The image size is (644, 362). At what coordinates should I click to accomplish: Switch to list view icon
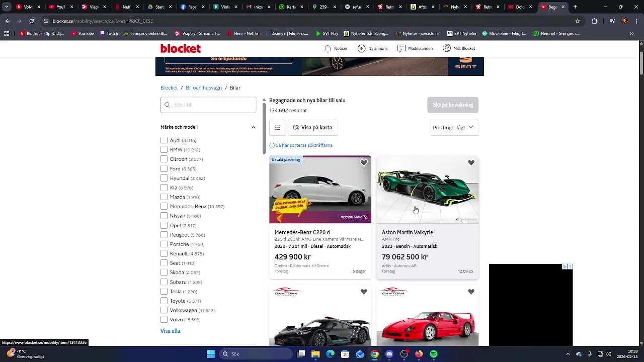277,128
